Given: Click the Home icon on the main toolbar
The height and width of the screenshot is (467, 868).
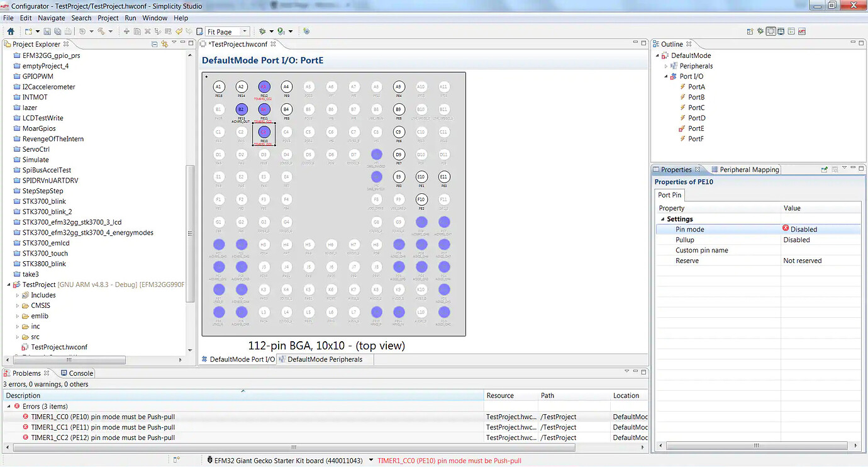Looking at the screenshot, I should (x=11, y=31).
